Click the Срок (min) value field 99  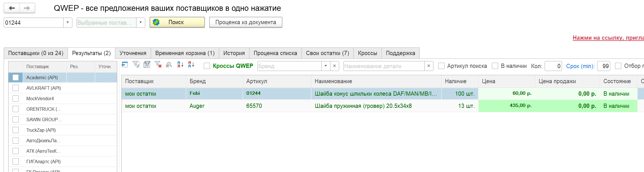[604, 66]
